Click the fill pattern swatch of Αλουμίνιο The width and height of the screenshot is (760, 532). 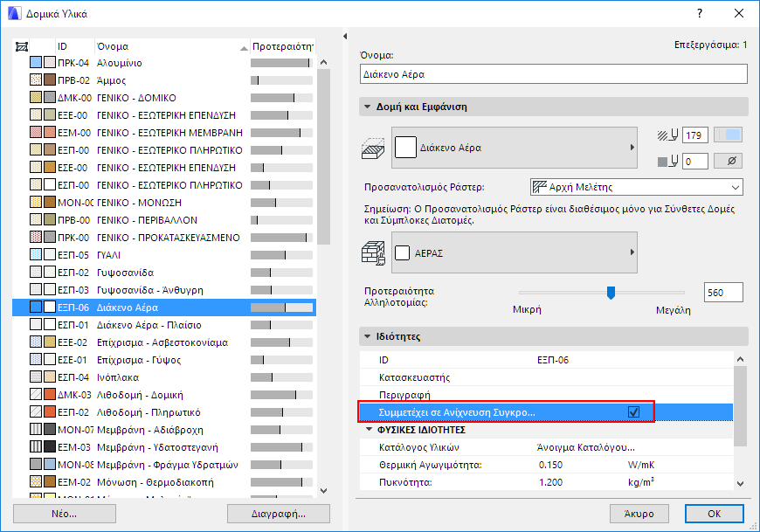36,63
